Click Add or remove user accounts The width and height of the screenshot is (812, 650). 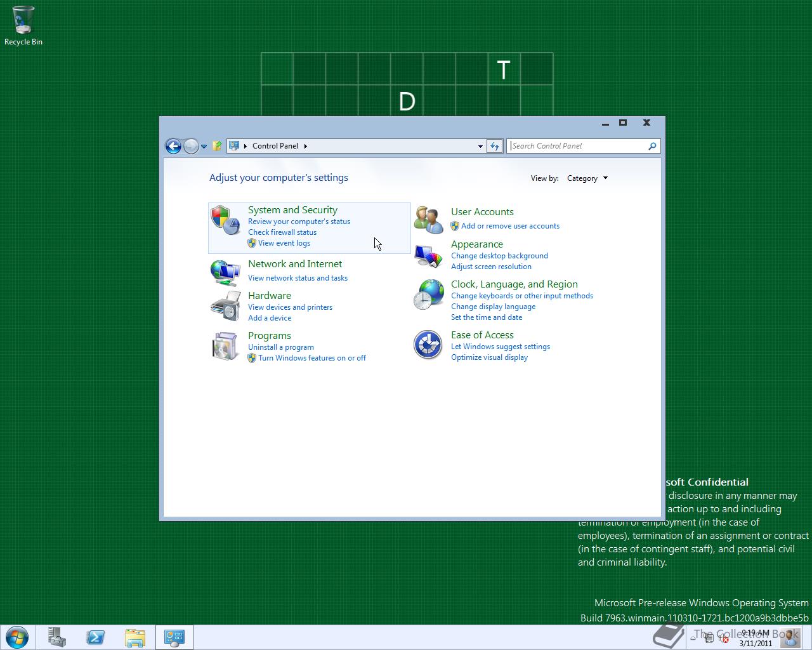pyautogui.click(x=510, y=226)
